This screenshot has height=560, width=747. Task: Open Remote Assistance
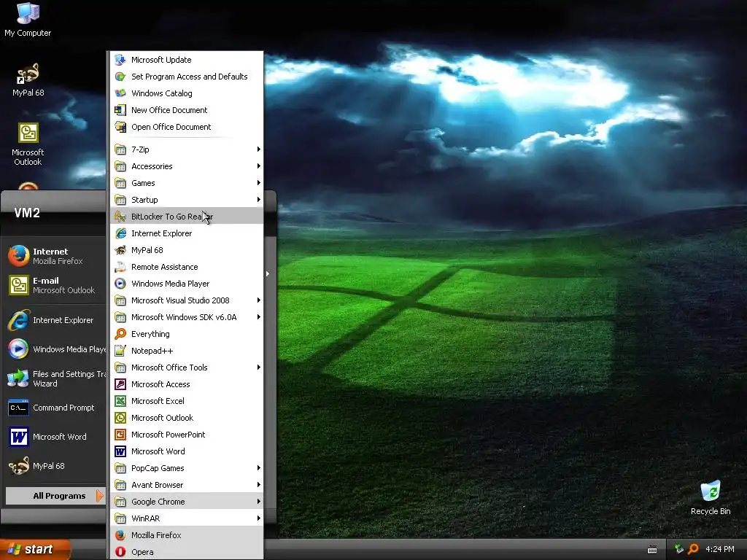pos(187,267)
